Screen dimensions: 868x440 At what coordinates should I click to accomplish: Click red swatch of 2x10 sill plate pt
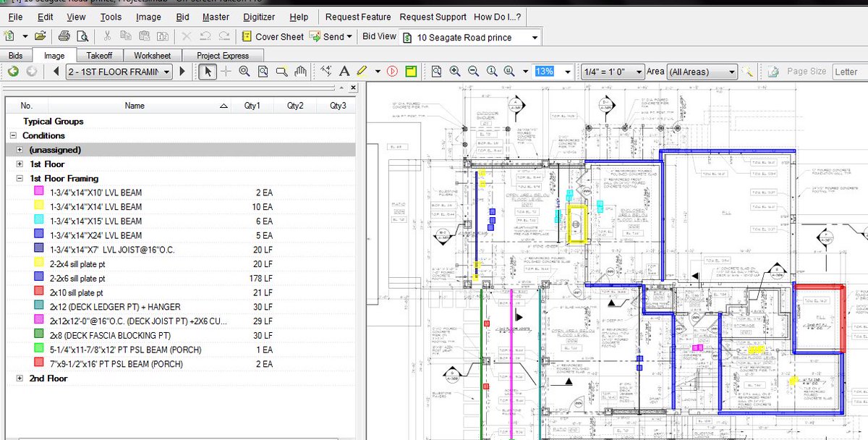click(x=39, y=292)
